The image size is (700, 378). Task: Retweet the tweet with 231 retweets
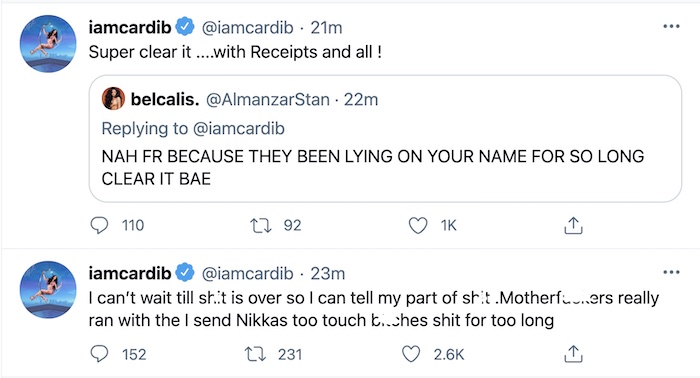pyautogui.click(x=255, y=354)
